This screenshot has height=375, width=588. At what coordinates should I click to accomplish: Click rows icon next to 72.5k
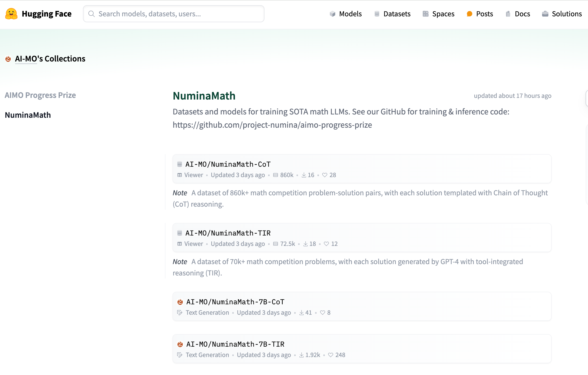(x=275, y=244)
